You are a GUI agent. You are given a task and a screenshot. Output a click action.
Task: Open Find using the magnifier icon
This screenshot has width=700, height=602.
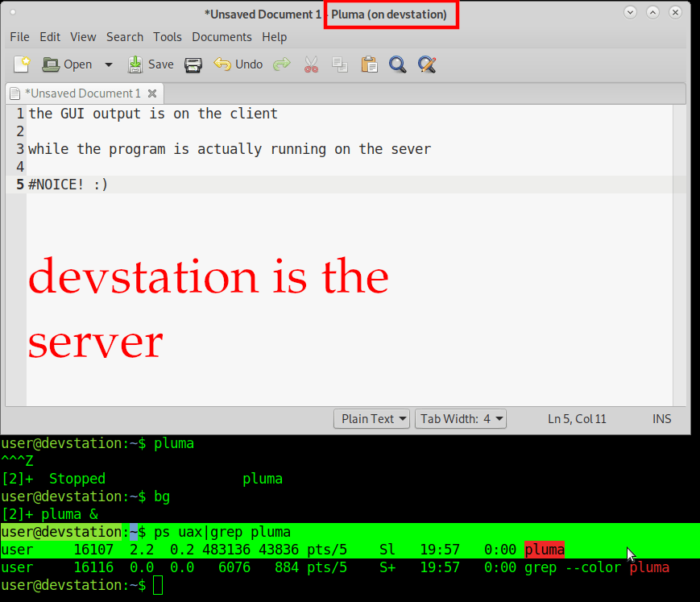tap(397, 64)
